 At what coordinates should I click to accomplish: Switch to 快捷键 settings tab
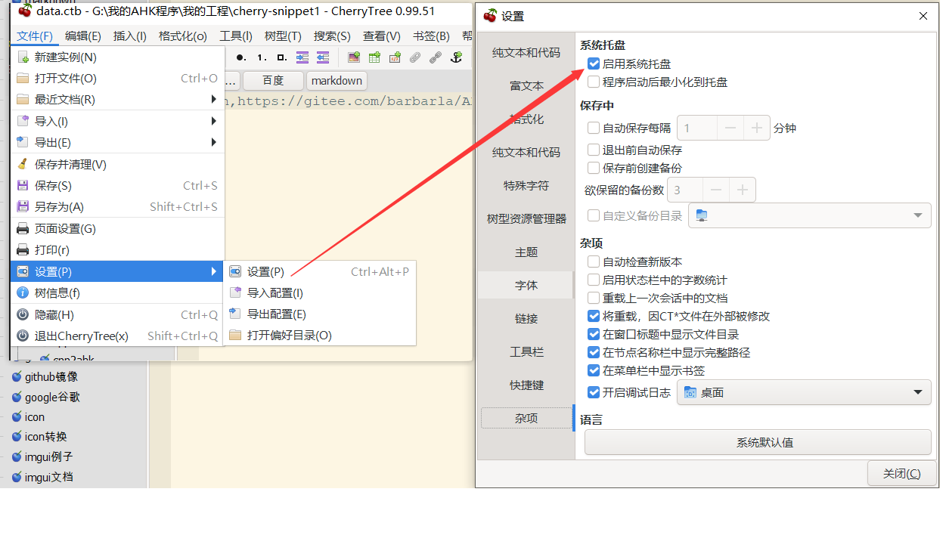[526, 385]
